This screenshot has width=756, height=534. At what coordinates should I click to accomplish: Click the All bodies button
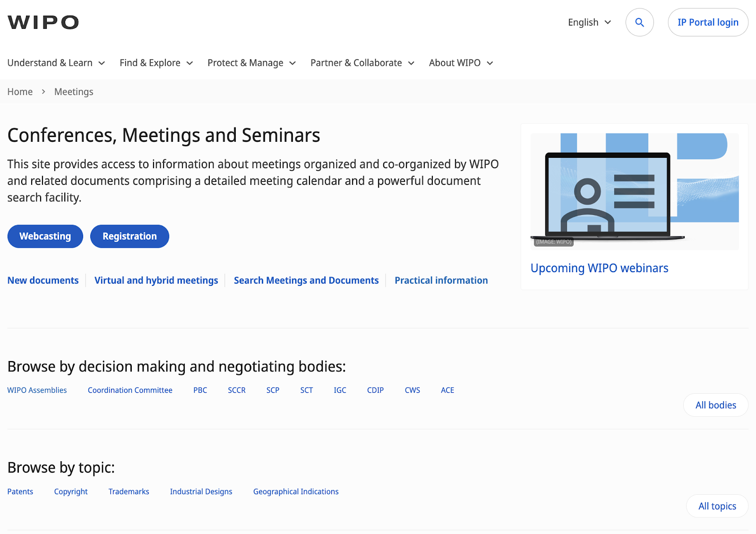pyautogui.click(x=716, y=405)
